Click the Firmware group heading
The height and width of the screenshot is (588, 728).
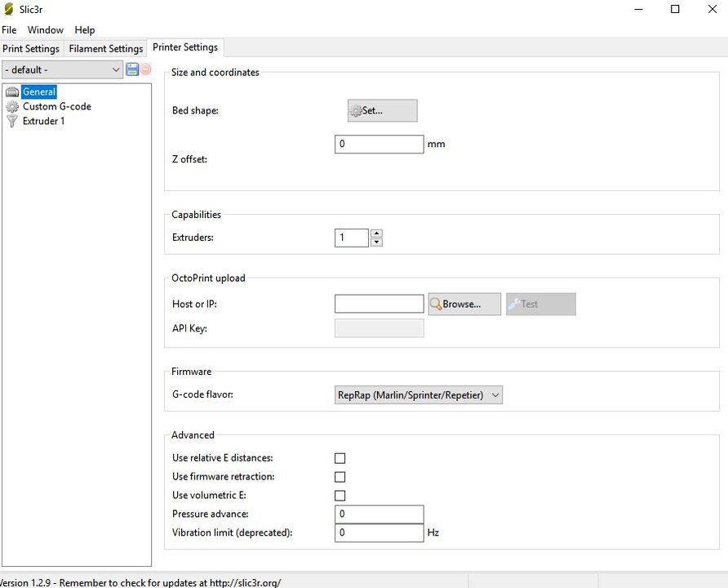pyautogui.click(x=191, y=372)
